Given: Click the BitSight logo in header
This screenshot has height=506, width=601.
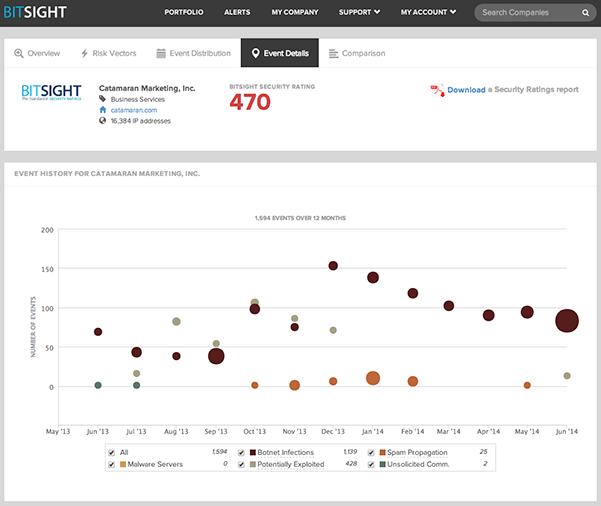Looking at the screenshot, I should point(34,13).
